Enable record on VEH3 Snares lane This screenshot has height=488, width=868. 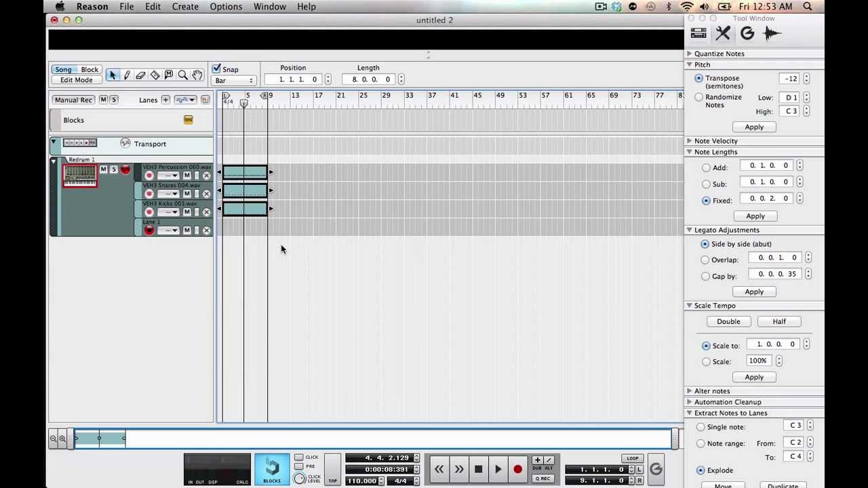tap(149, 194)
